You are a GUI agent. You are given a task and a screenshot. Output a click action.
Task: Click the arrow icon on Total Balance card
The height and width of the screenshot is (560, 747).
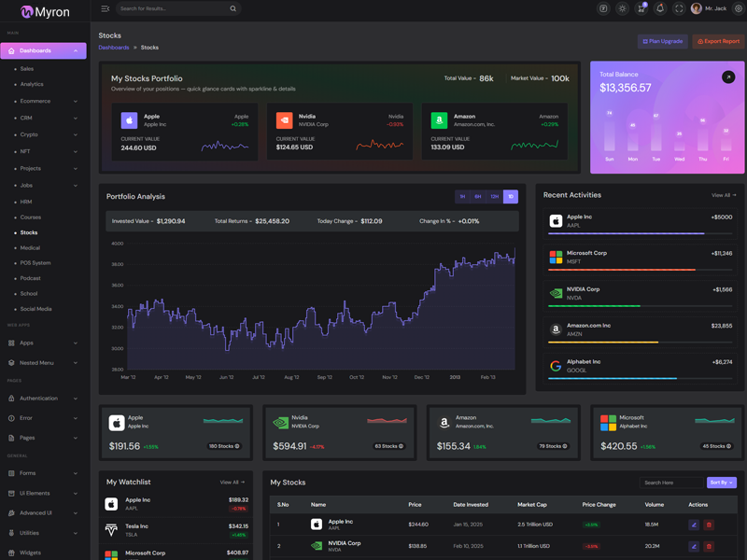[728, 77]
